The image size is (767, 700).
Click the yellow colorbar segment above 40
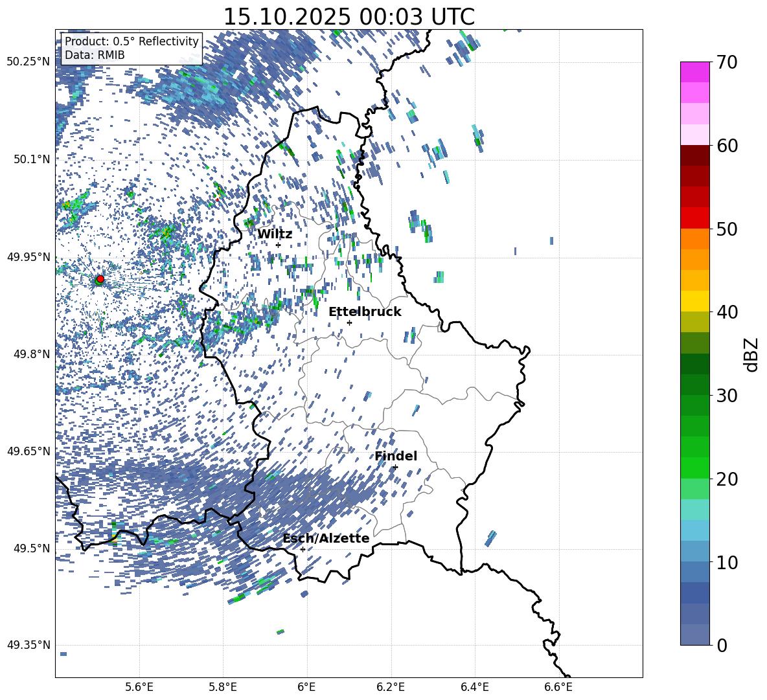click(694, 301)
